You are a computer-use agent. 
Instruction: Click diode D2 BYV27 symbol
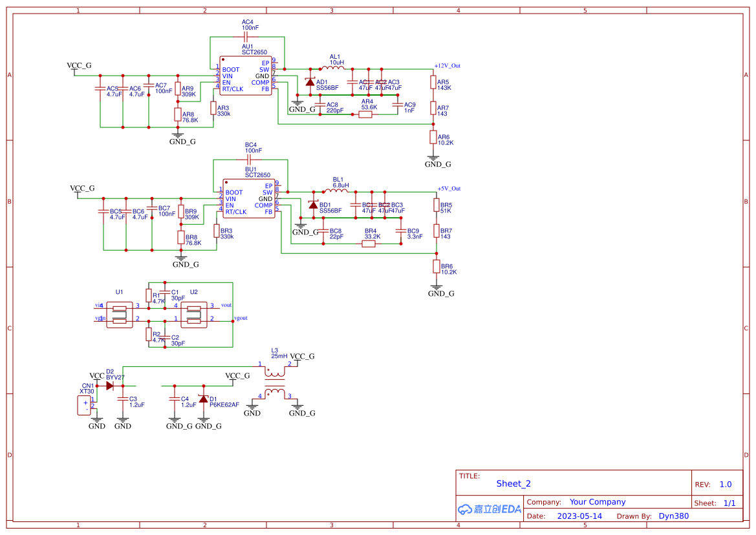[x=110, y=384]
